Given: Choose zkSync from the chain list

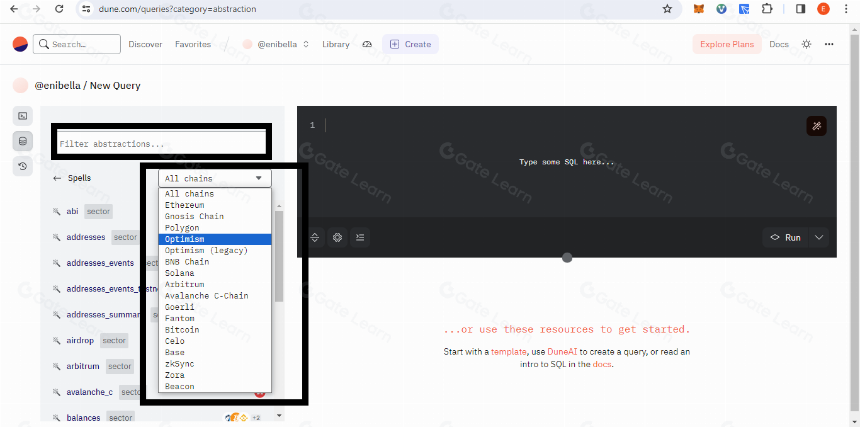Looking at the screenshot, I should coord(214,363).
